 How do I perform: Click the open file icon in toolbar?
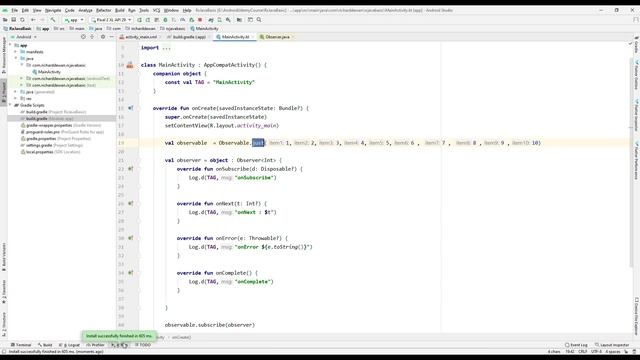pos(5,20)
